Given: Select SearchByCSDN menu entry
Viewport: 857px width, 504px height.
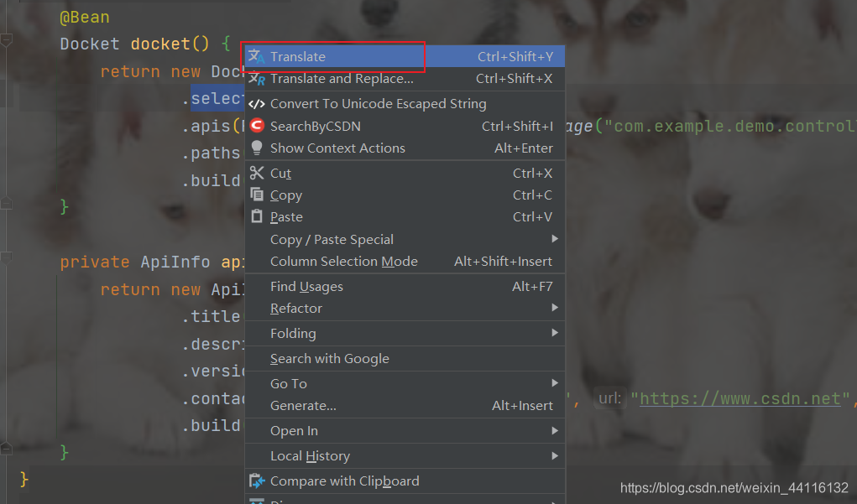Looking at the screenshot, I should point(405,126).
